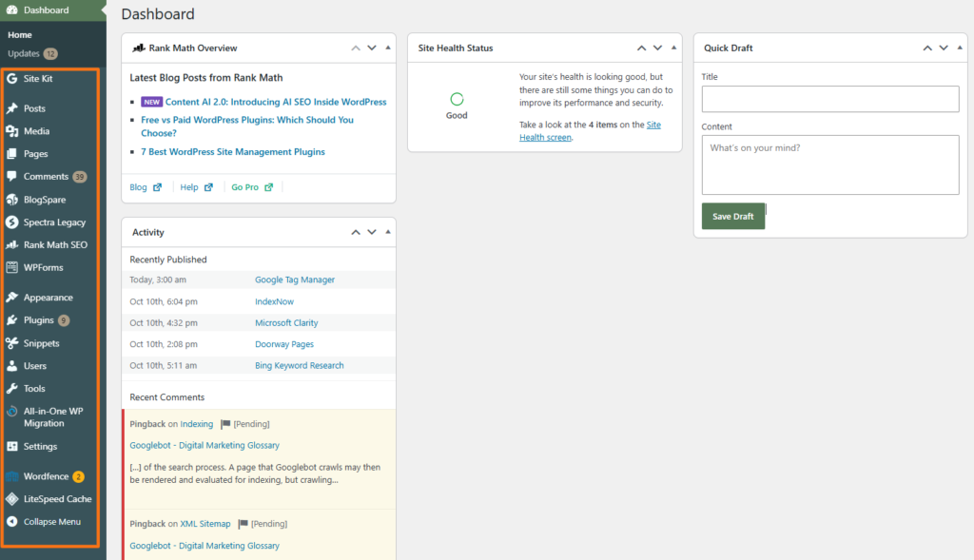Click the Comments 39 count badge
974x560 pixels.
[80, 177]
